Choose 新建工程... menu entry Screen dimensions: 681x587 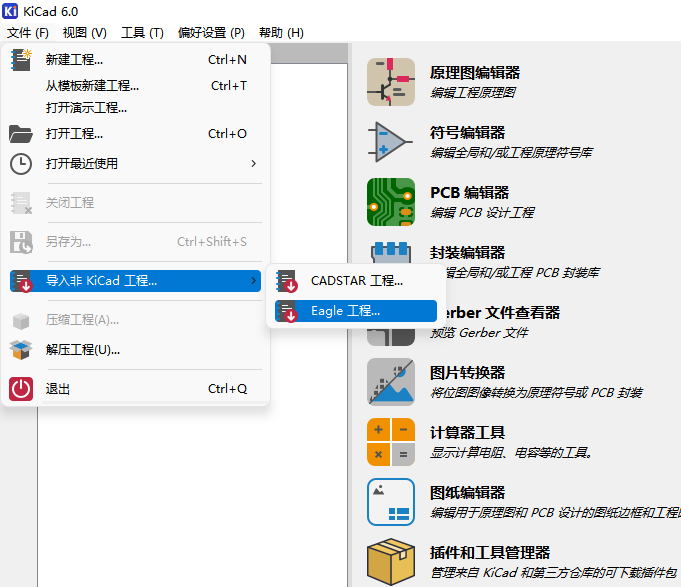click(136, 59)
